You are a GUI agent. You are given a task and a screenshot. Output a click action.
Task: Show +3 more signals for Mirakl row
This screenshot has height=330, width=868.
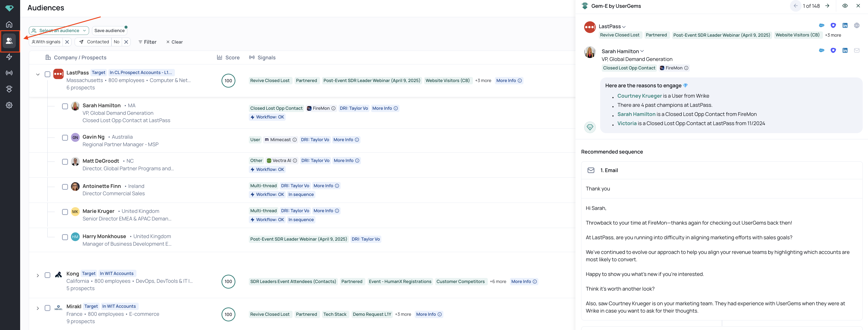pos(403,314)
